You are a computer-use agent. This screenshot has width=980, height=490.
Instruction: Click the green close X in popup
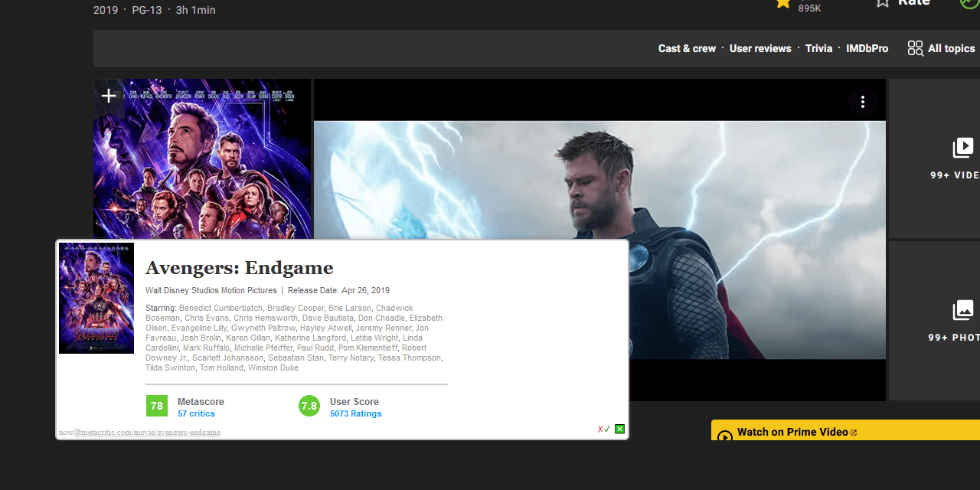point(620,429)
